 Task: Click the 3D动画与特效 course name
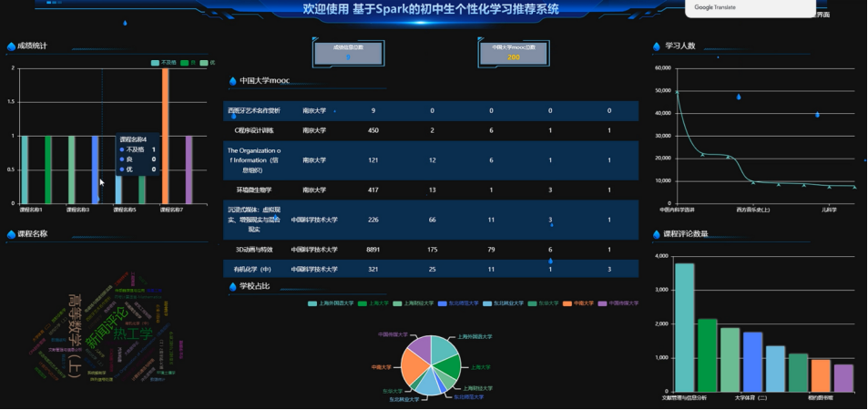[x=254, y=250]
